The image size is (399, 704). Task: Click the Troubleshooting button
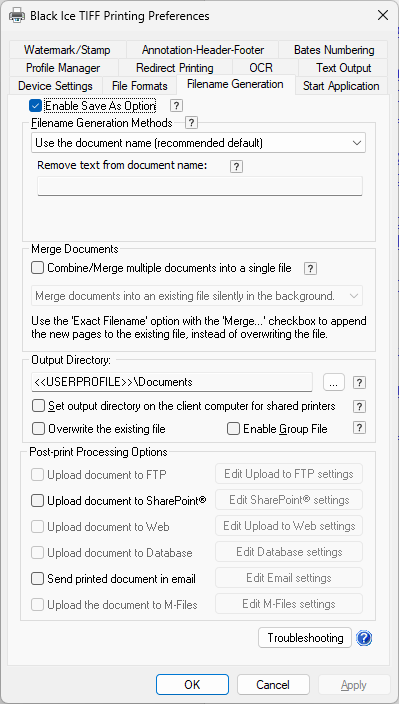[x=305, y=638]
